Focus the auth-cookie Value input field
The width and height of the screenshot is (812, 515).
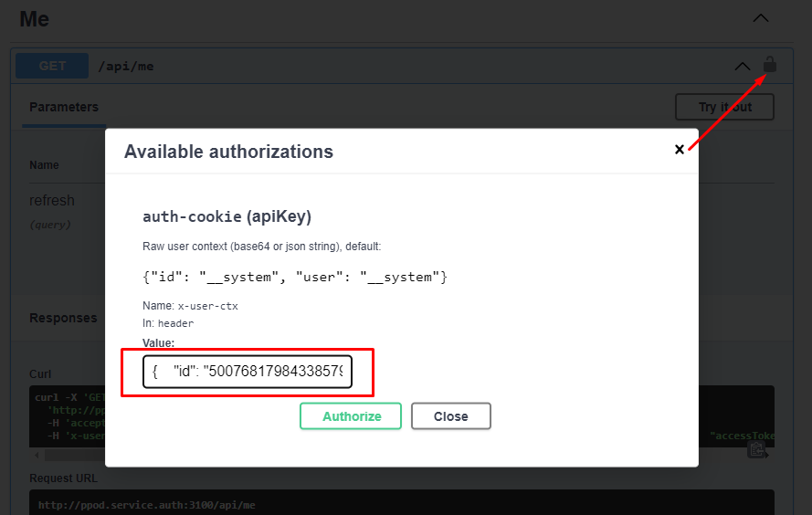click(x=248, y=372)
